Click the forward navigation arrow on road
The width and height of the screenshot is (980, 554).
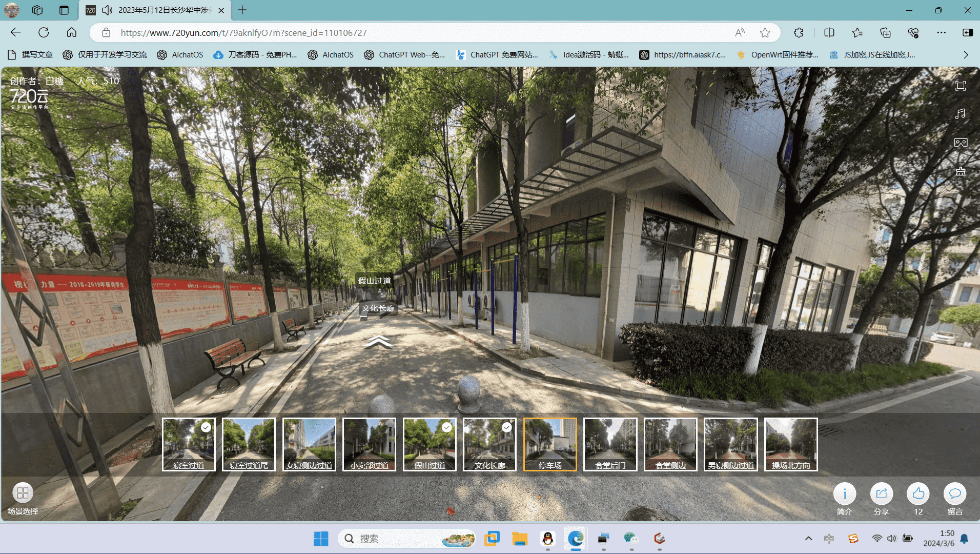378,342
